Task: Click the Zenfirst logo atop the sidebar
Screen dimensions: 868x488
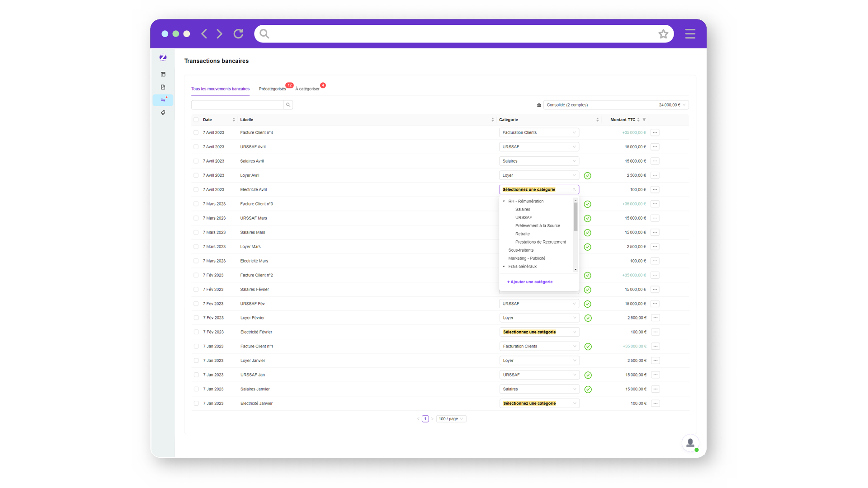Action: (x=163, y=57)
